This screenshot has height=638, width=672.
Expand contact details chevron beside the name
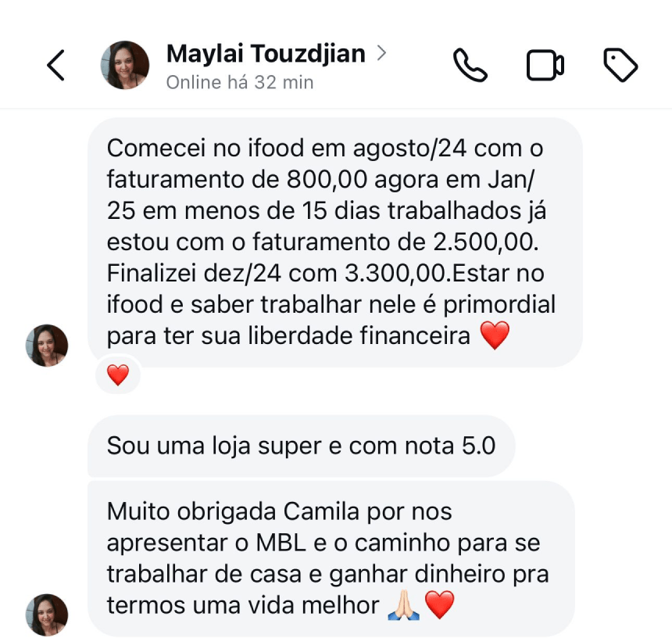click(x=381, y=53)
